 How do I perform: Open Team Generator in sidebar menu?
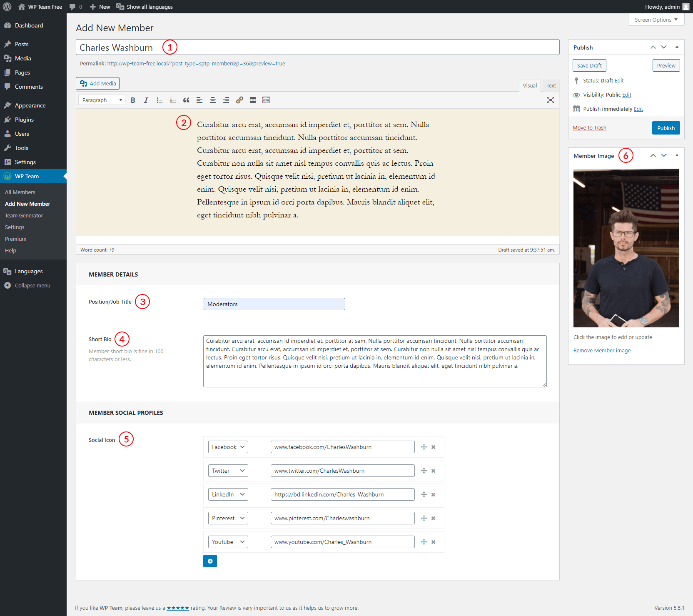point(24,215)
